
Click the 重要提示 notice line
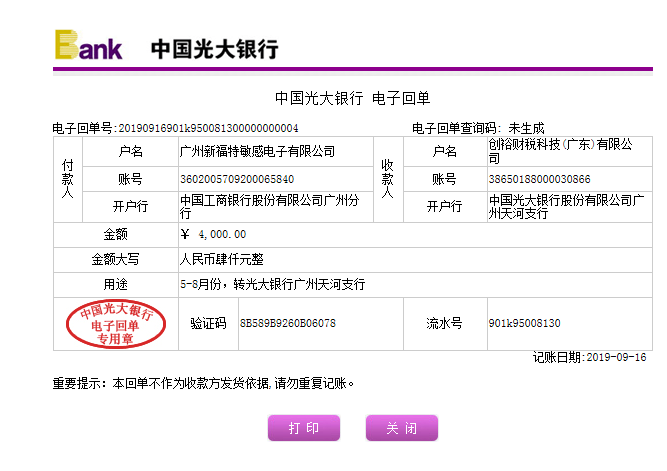(x=203, y=383)
